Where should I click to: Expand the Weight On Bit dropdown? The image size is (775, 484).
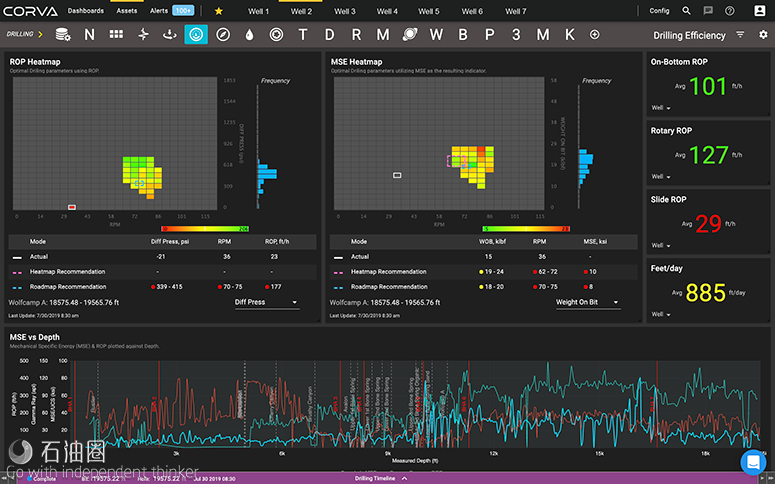click(587, 301)
